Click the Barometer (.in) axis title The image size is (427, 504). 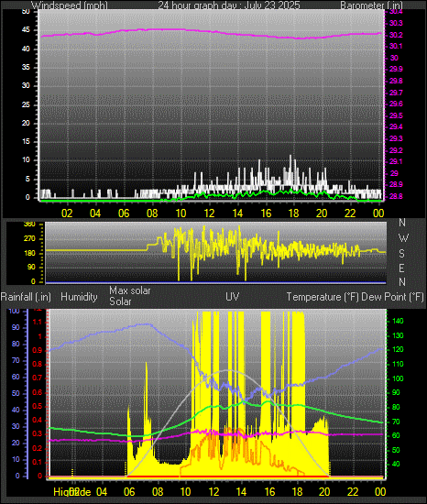(x=371, y=5)
